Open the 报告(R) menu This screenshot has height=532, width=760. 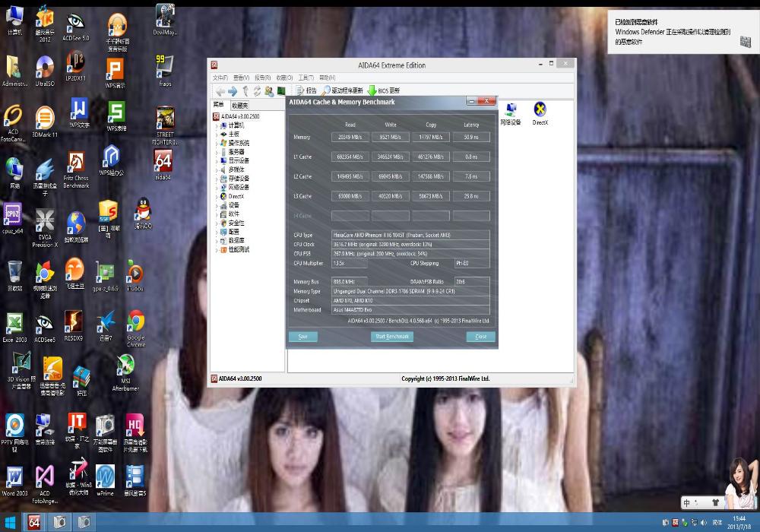[x=263, y=78]
